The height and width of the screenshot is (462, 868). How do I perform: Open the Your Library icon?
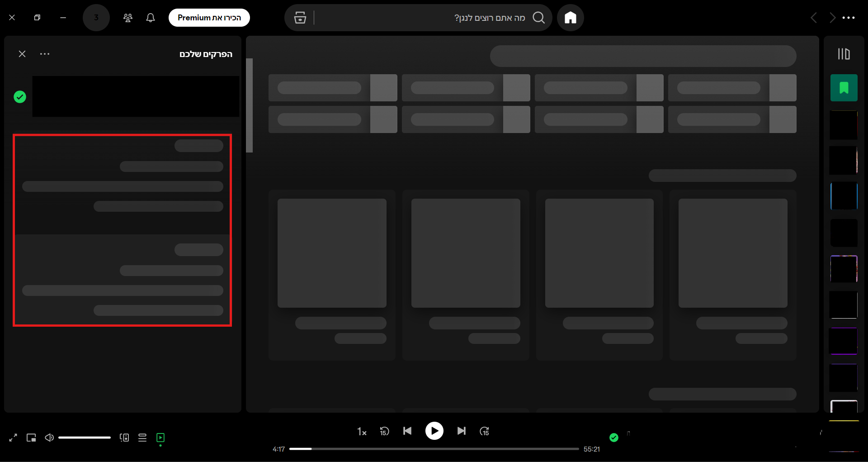point(844,54)
